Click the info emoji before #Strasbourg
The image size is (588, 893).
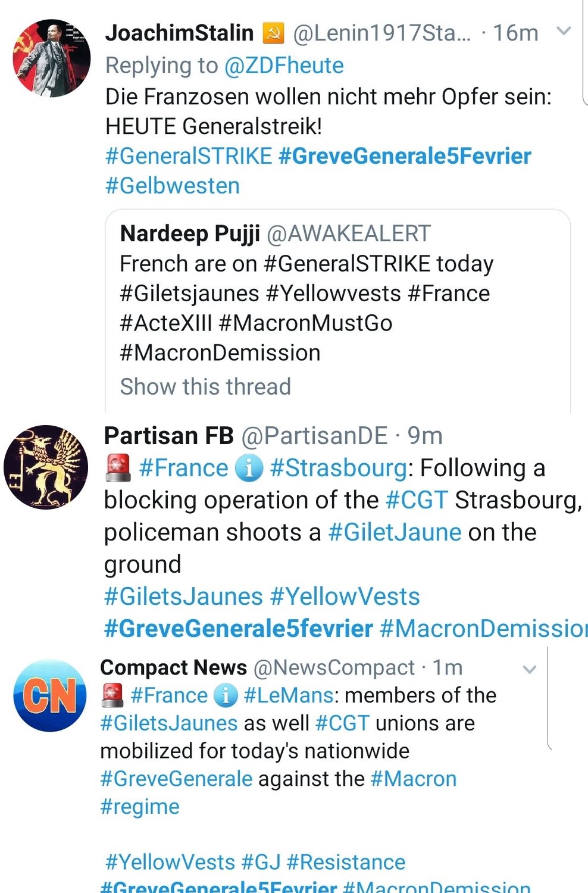249,468
